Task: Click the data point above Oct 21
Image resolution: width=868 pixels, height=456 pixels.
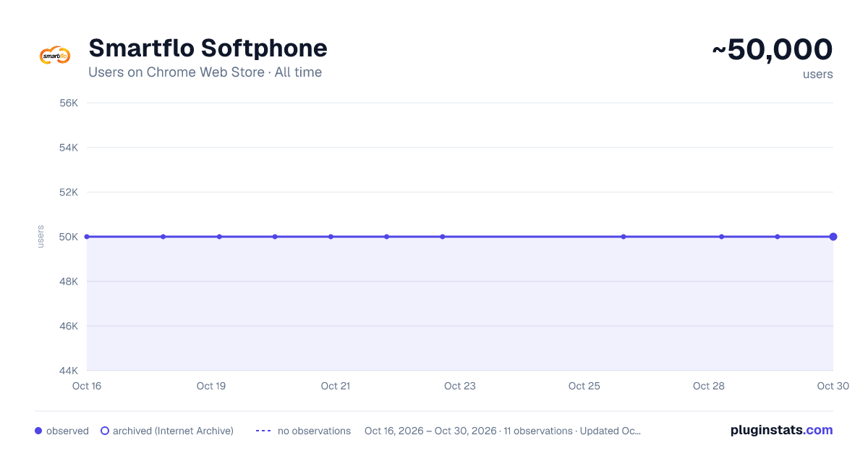Action: 331,237
